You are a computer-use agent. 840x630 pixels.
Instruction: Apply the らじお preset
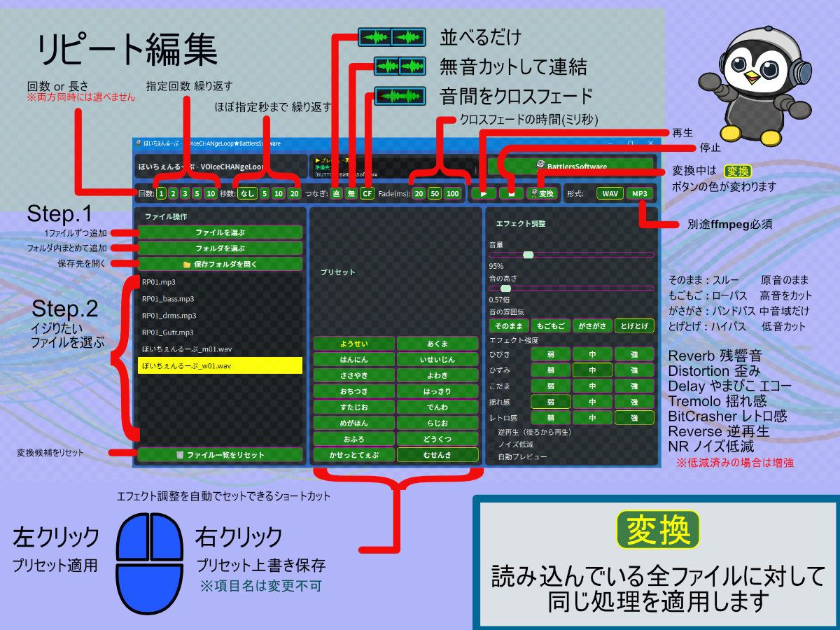437,423
